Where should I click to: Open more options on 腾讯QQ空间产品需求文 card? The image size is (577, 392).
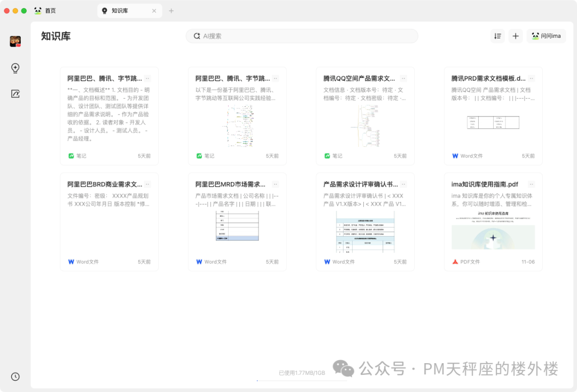404,79
